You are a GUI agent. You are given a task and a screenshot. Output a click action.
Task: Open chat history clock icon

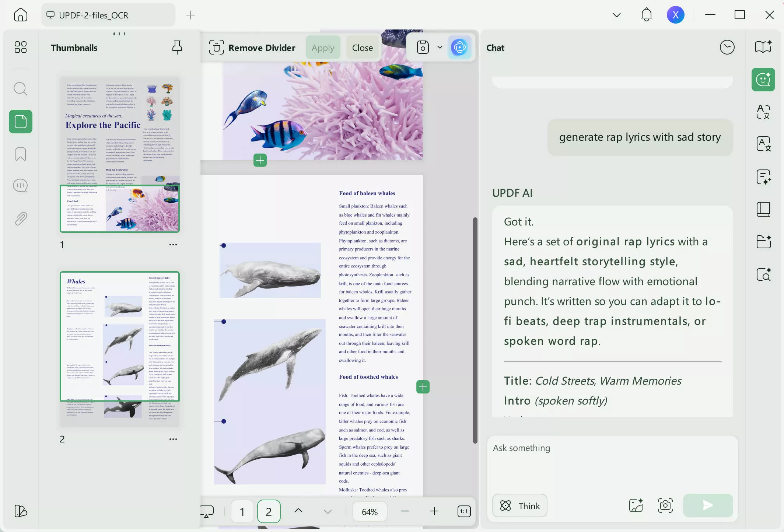tap(727, 48)
